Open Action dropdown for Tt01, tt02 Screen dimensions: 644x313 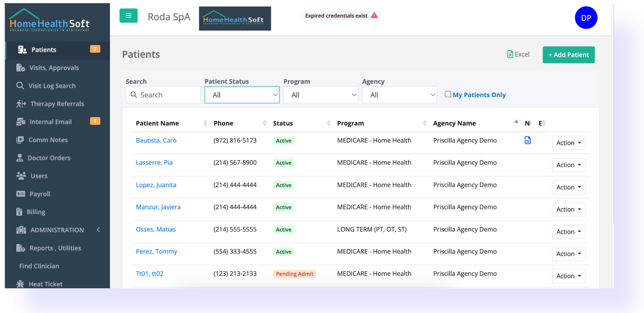click(569, 276)
